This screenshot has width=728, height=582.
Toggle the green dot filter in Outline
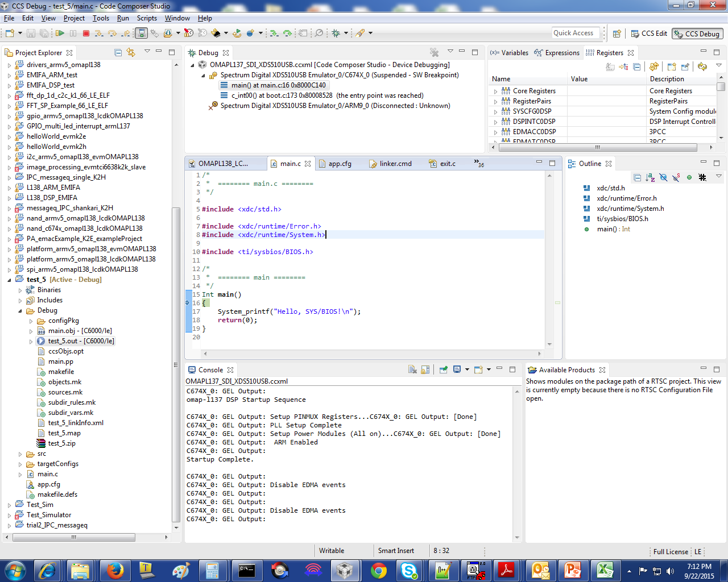689,177
